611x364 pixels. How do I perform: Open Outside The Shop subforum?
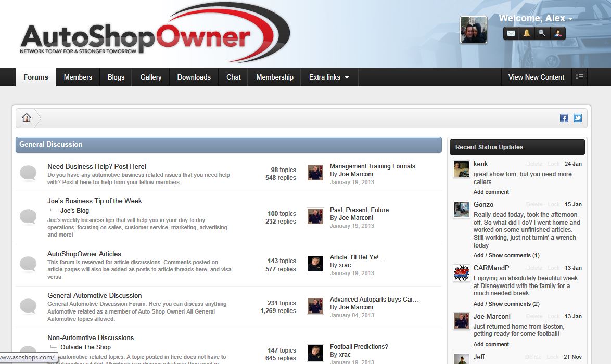click(x=85, y=347)
